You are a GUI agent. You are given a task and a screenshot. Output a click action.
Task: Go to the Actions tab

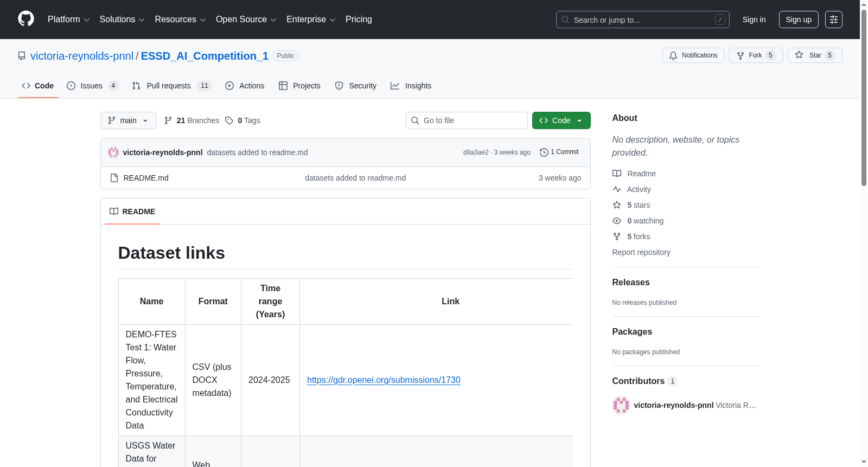[x=245, y=86]
